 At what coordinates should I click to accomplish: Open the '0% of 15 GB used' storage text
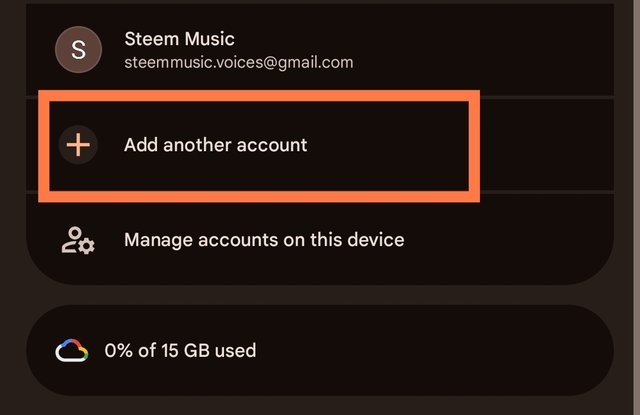(x=189, y=351)
